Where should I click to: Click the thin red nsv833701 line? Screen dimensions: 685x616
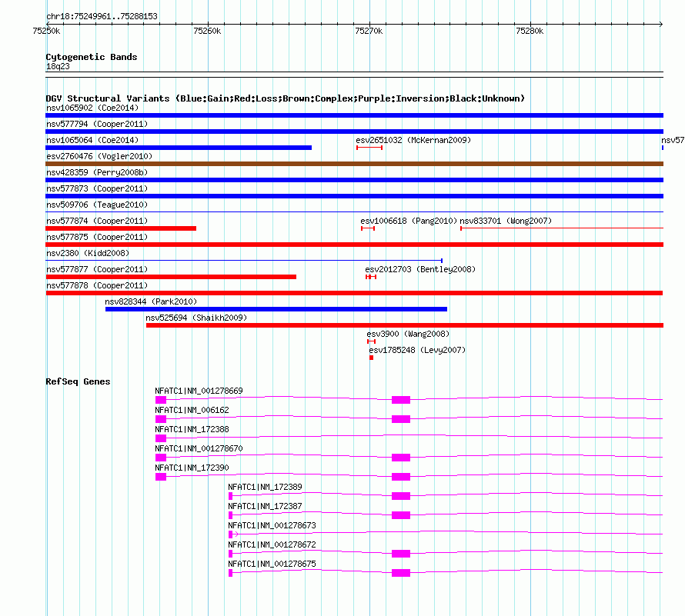(562, 228)
